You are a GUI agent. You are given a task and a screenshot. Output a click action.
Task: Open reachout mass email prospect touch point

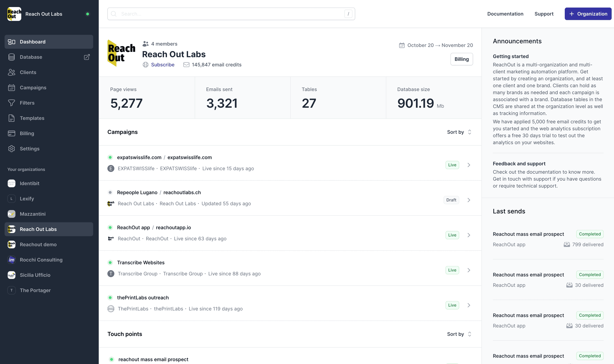153,359
